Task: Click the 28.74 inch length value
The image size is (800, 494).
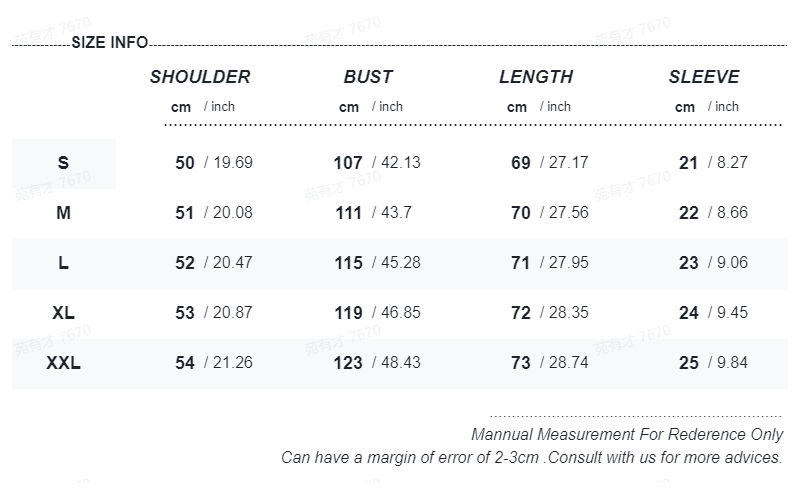Action: pos(568,363)
